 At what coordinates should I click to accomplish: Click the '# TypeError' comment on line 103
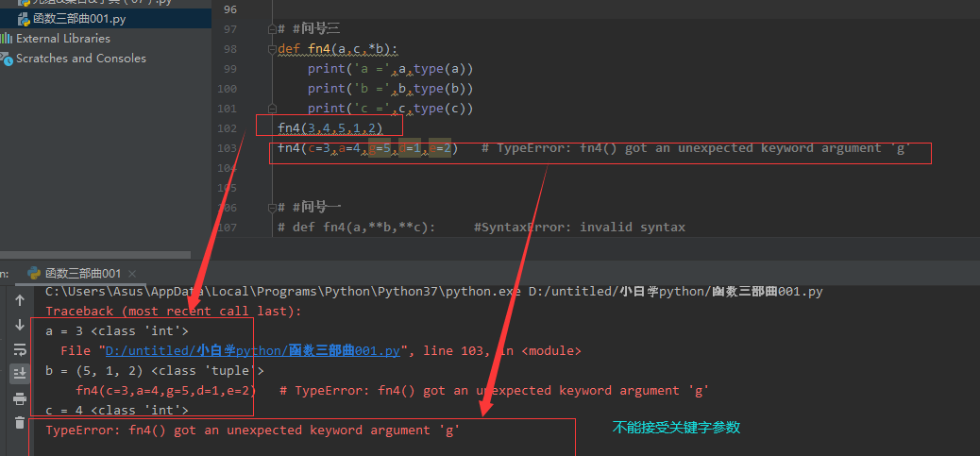(696, 148)
